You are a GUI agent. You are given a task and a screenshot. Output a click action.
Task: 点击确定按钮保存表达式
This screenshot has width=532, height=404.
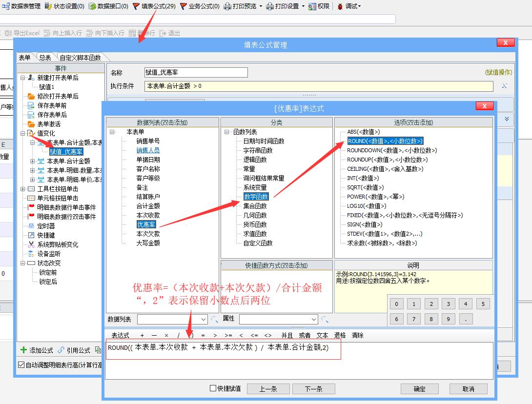pyautogui.click(x=420, y=389)
